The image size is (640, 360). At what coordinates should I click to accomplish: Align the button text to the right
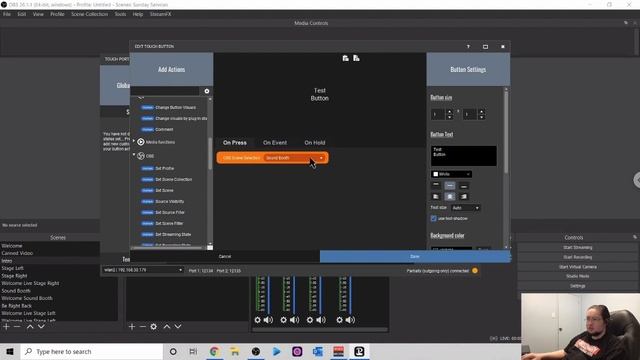464,197
